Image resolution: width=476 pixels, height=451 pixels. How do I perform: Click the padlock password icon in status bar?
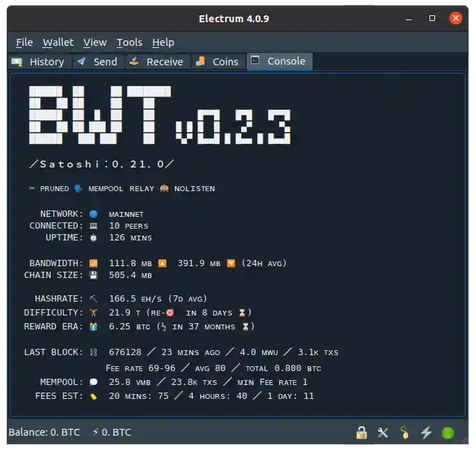pyautogui.click(x=361, y=432)
